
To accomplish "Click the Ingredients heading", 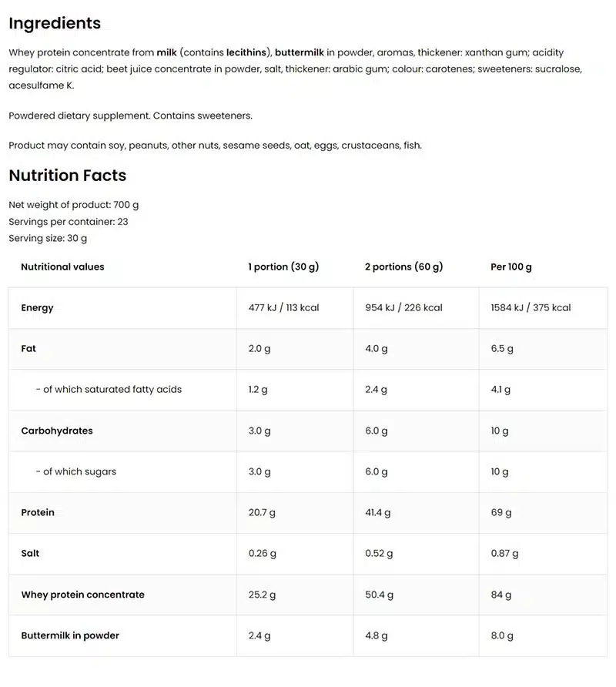I will [55, 23].
